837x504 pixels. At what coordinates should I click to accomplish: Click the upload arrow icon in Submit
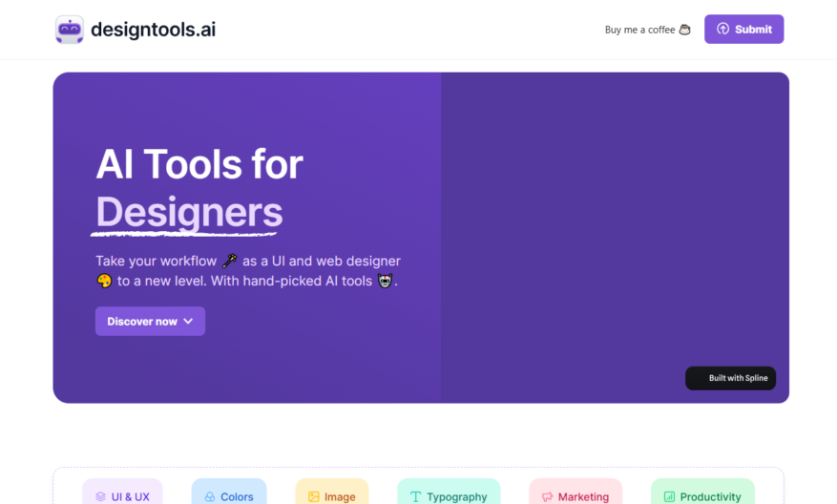click(x=722, y=30)
